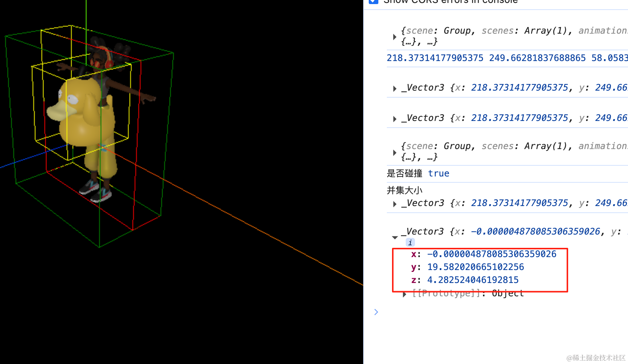Viewport: 628px width, 364px height.
Task: Expand the scene Group object above the 218.373 number line
Action: pos(395,37)
